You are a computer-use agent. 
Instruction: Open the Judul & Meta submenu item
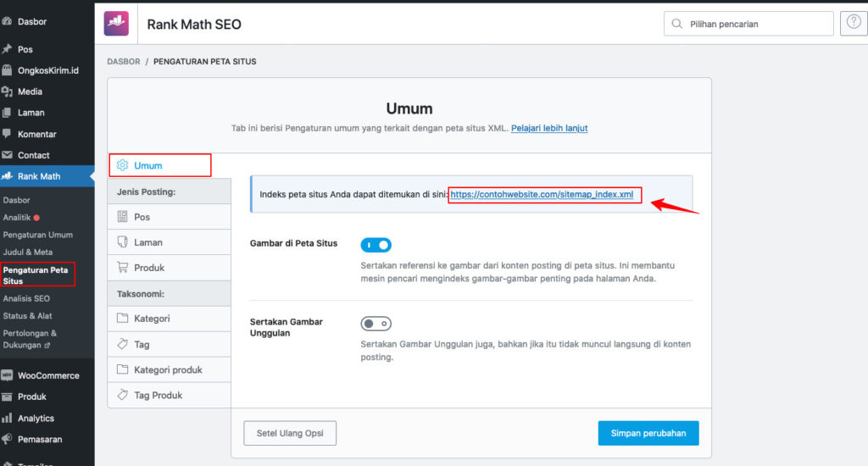click(28, 252)
